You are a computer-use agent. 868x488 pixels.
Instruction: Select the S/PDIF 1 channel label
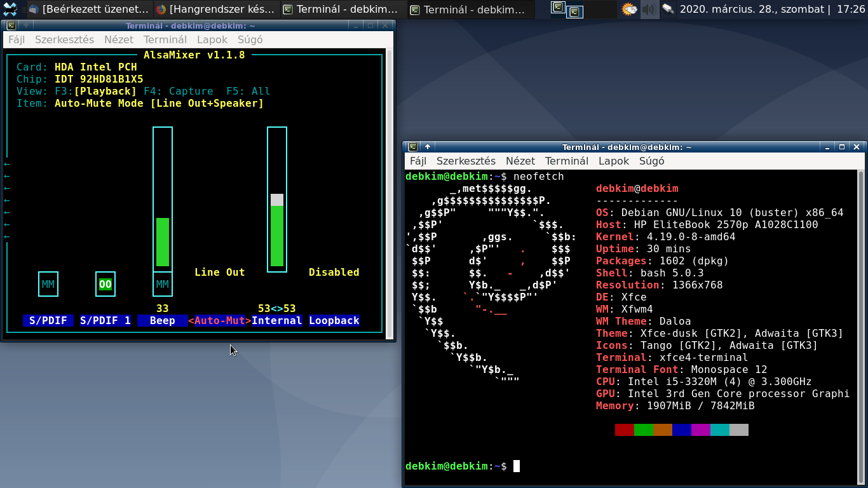[x=105, y=321]
